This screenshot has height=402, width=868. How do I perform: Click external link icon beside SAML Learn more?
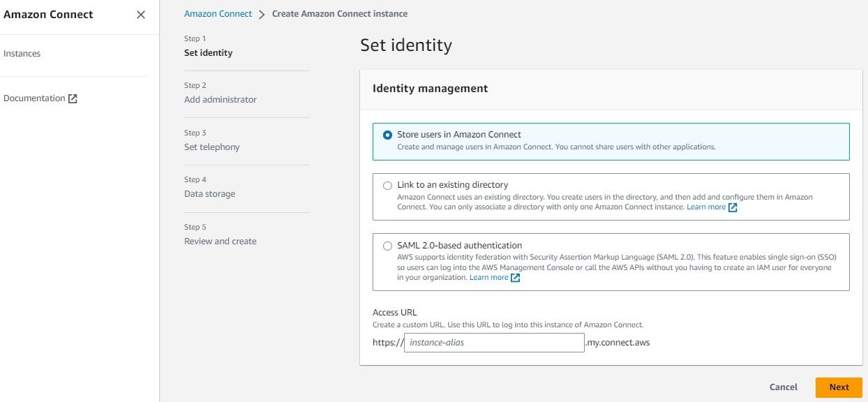(x=514, y=277)
